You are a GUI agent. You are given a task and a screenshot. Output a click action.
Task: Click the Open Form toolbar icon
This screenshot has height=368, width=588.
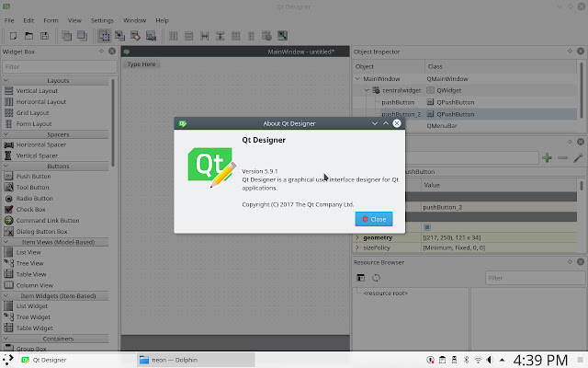[28, 36]
